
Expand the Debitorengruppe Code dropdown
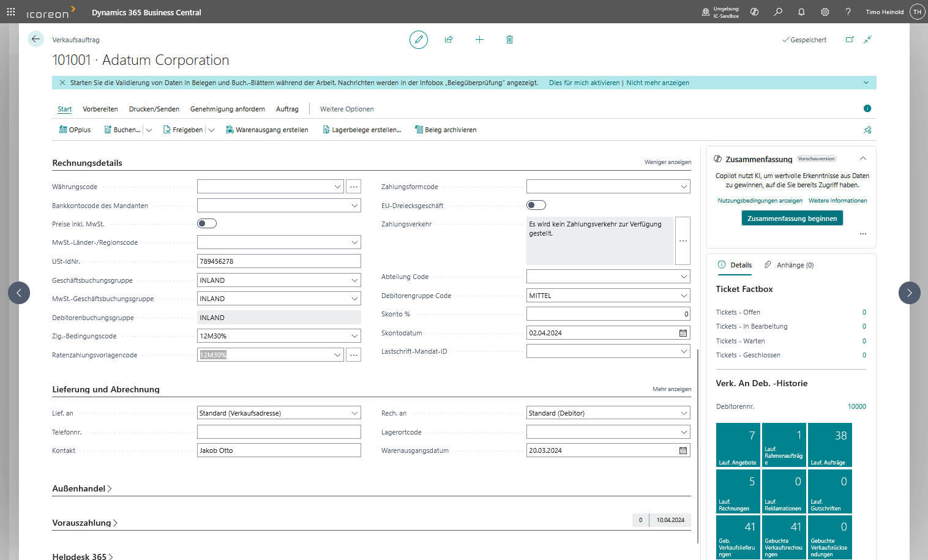pyautogui.click(x=684, y=296)
